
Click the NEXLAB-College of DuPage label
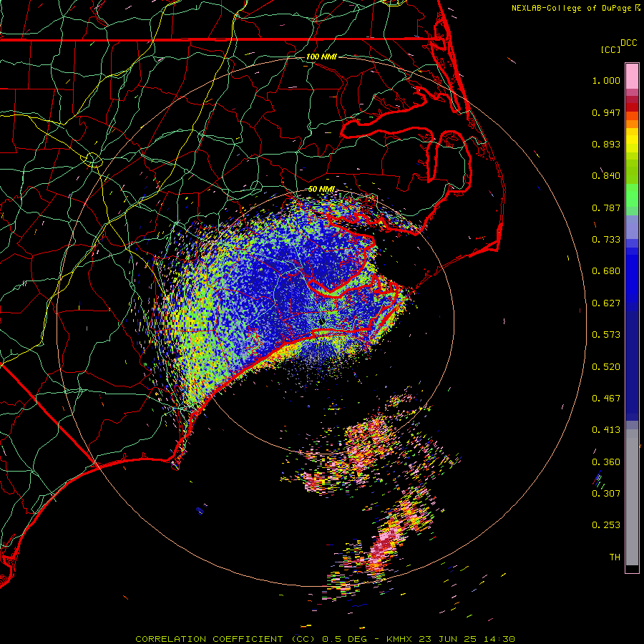pos(572,8)
